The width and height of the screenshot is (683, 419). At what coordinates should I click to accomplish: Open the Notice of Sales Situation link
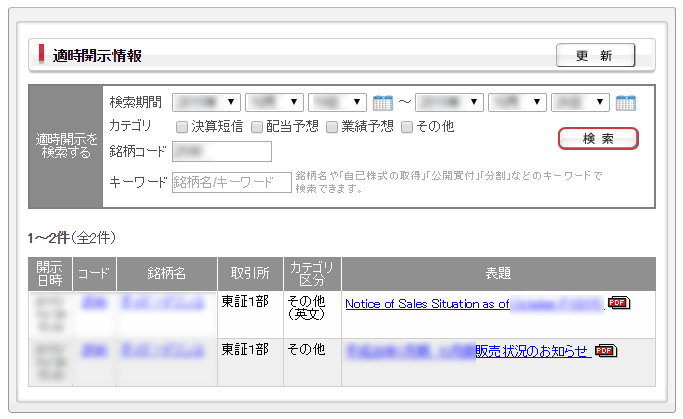pyautogui.click(x=427, y=303)
